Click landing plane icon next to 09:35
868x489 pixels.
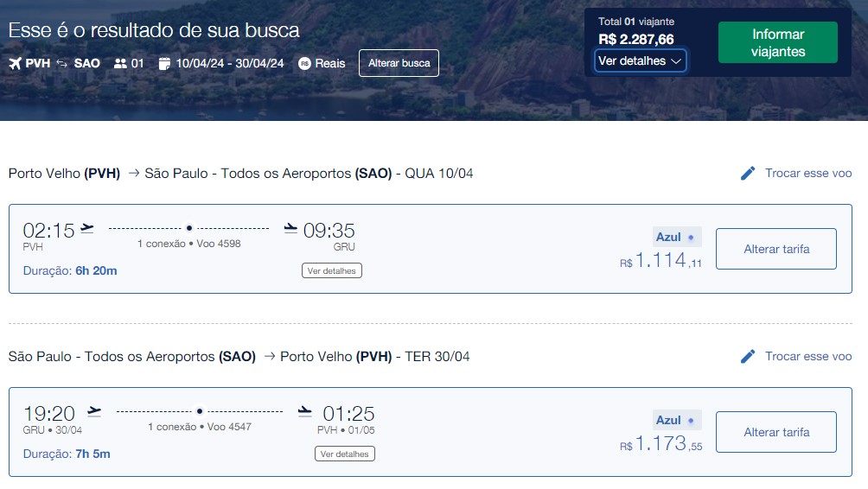coord(290,229)
